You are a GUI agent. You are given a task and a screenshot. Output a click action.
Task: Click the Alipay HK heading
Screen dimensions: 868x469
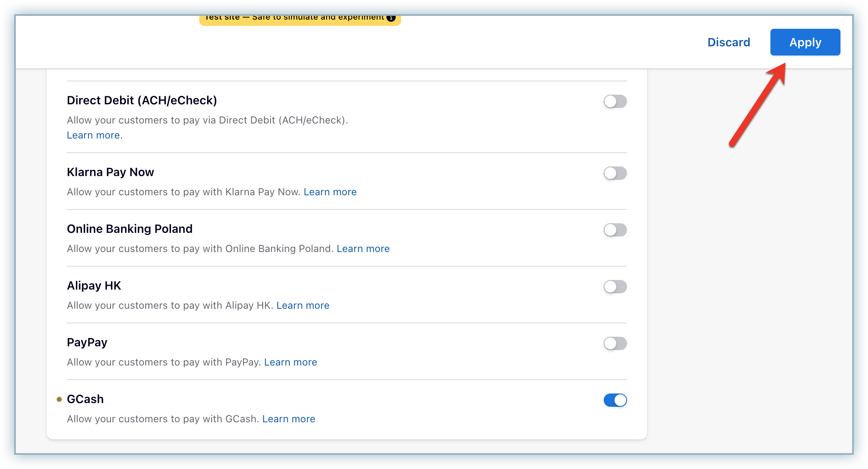point(94,285)
